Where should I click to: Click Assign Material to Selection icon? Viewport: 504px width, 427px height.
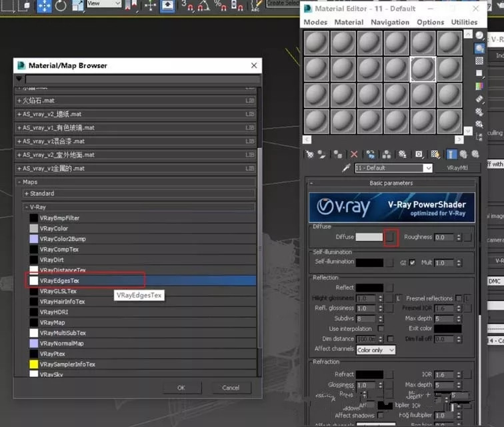(337, 154)
